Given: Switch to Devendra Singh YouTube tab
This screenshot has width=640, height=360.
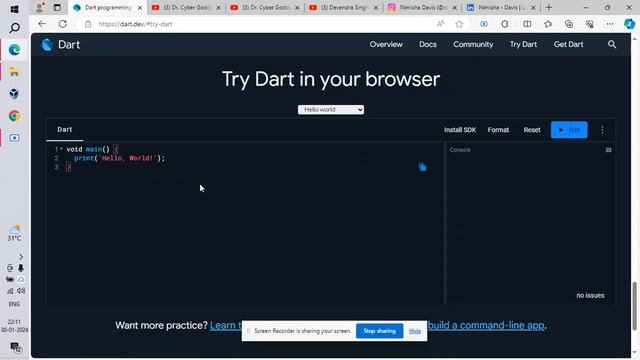Looking at the screenshot, I should coord(343,7).
